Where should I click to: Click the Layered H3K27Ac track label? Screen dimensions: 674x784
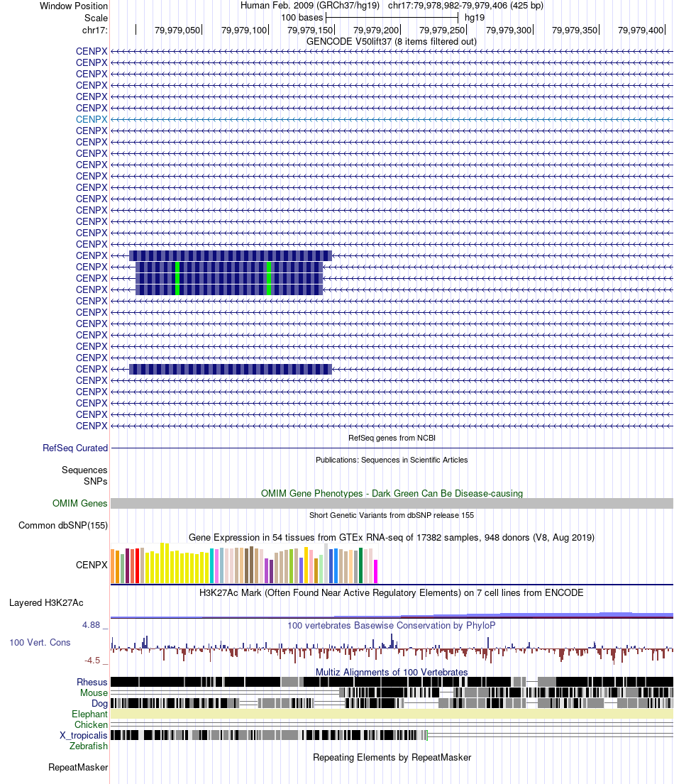tap(46, 603)
